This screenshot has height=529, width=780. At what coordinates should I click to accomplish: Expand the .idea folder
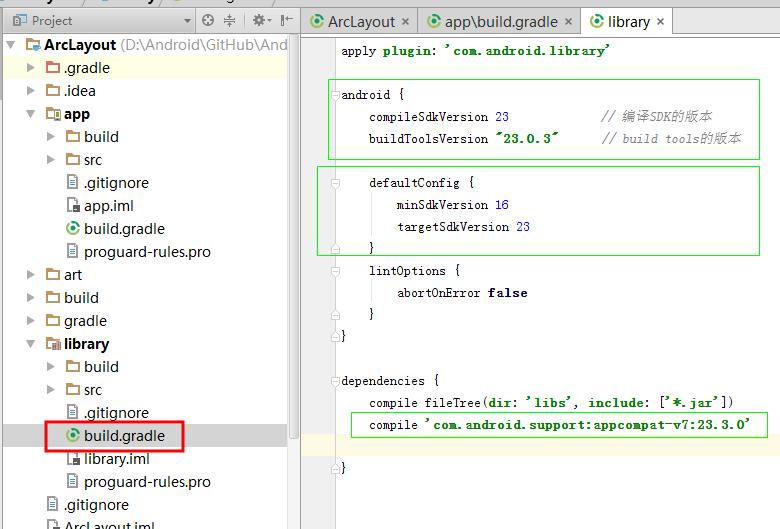coord(30,91)
